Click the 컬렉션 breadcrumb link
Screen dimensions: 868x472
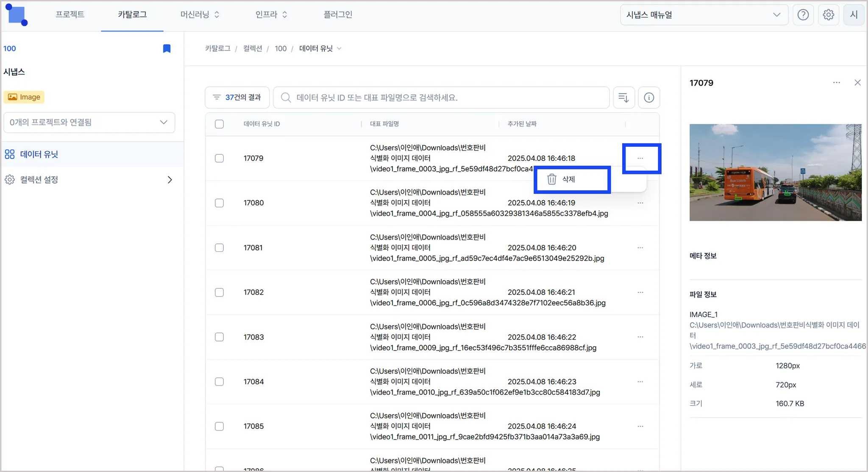[x=252, y=49]
